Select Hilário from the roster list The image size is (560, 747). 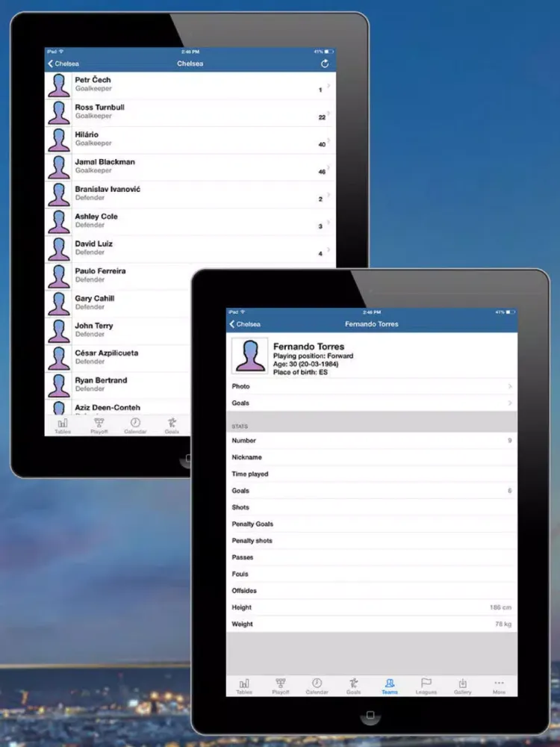190,140
